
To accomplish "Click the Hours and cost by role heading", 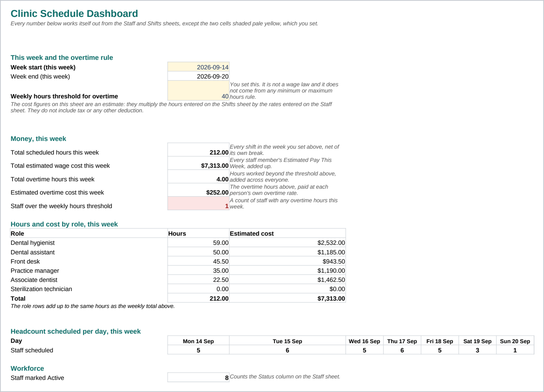I will (64, 224).
